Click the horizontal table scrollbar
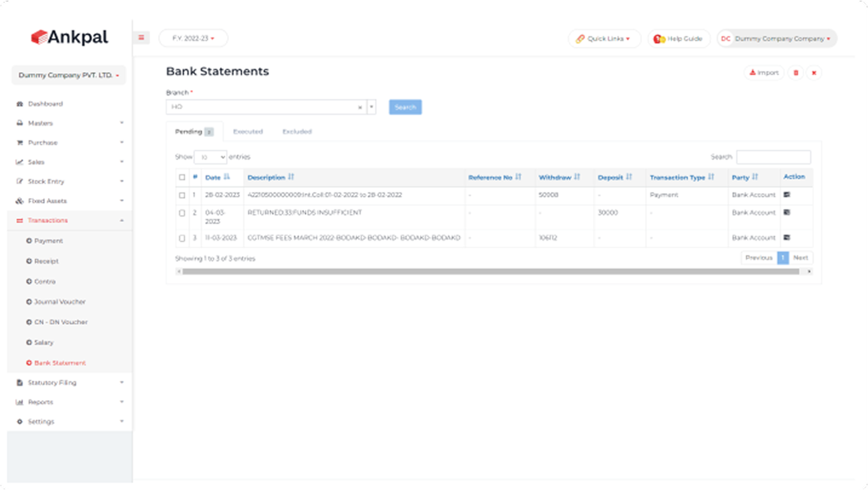868x490 pixels. click(x=490, y=272)
